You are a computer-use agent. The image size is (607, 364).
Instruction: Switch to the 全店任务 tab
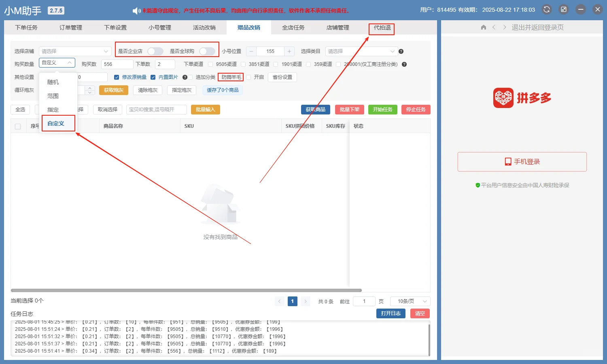pyautogui.click(x=293, y=28)
